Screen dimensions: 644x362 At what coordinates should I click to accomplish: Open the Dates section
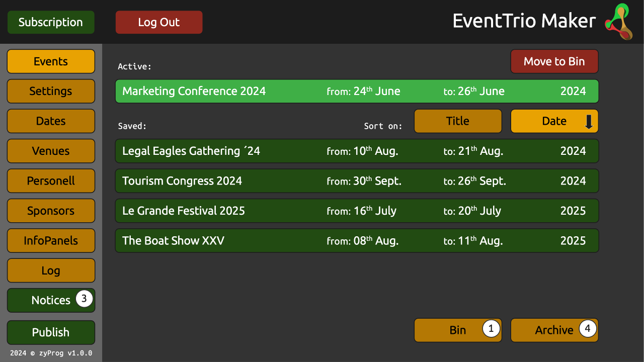point(51,121)
